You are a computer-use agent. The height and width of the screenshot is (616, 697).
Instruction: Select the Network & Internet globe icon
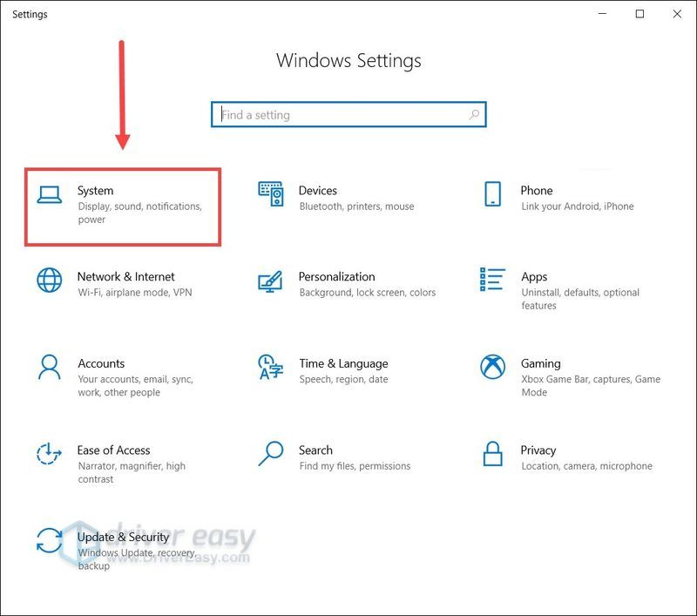[x=50, y=280]
